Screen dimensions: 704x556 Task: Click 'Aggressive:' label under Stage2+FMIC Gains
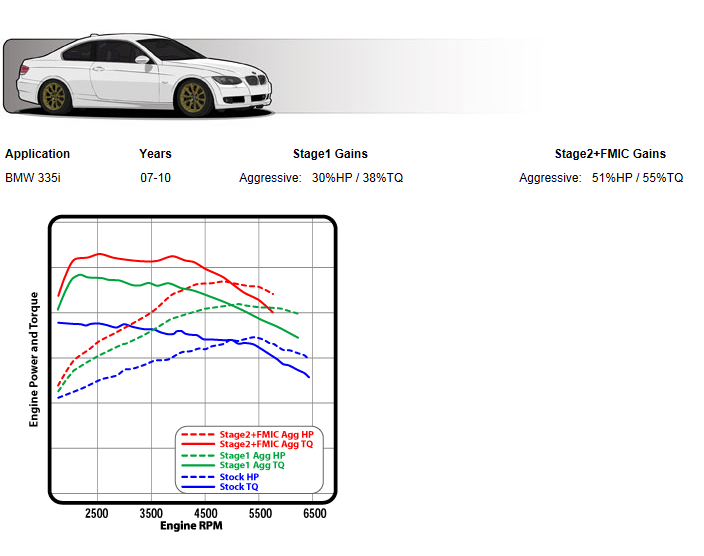[x=550, y=178]
